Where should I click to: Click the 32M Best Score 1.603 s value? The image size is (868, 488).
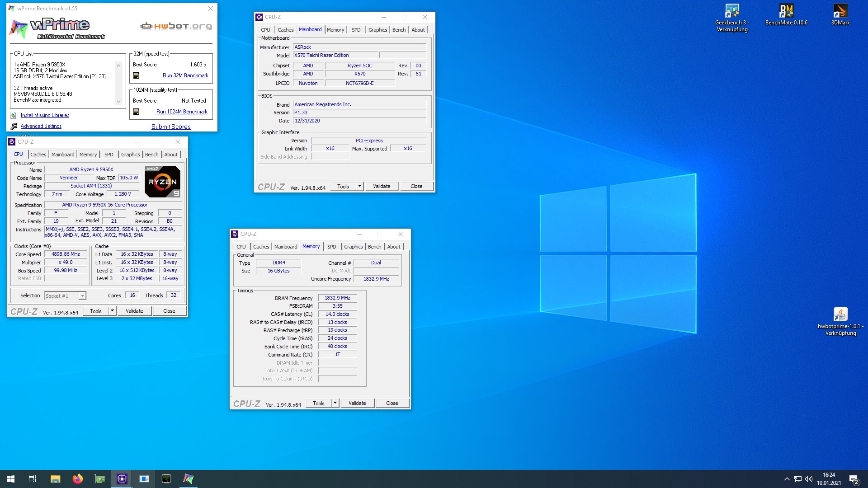click(x=198, y=65)
